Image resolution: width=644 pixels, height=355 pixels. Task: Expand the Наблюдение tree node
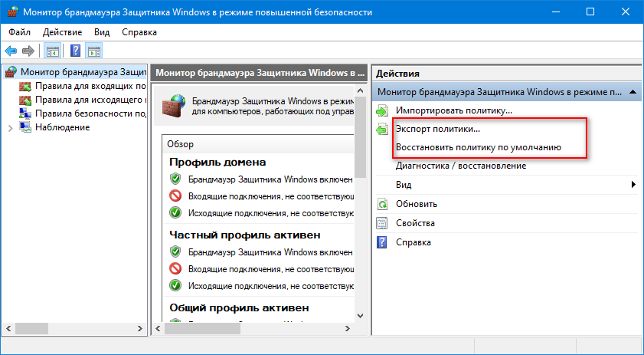tap(11, 128)
